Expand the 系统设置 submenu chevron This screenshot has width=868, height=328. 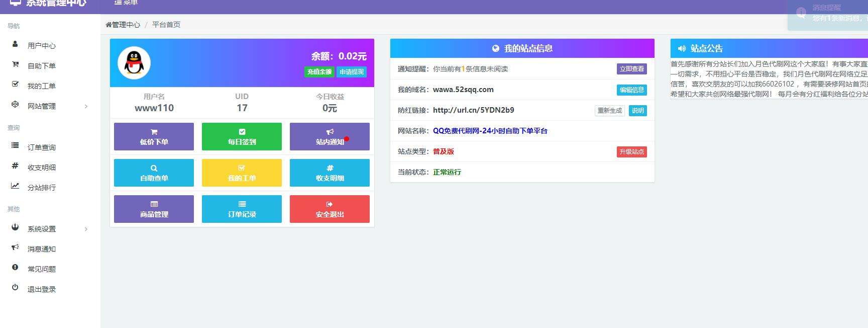(86, 229)
